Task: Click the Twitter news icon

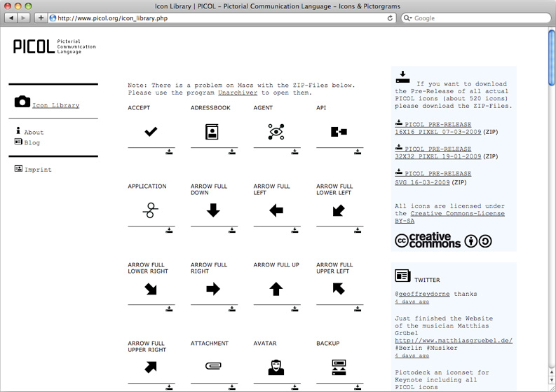Action: coord(402,276)
